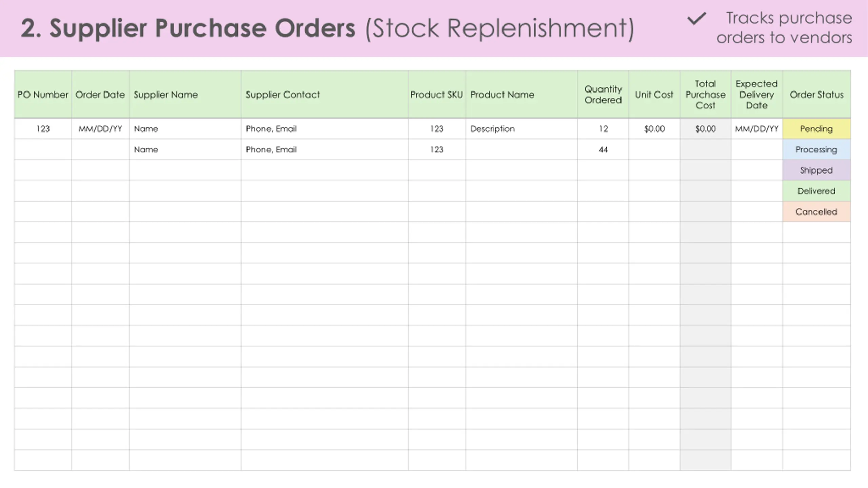
Task: Select first row MM/DD/YY order date cell
Action: 100,129
